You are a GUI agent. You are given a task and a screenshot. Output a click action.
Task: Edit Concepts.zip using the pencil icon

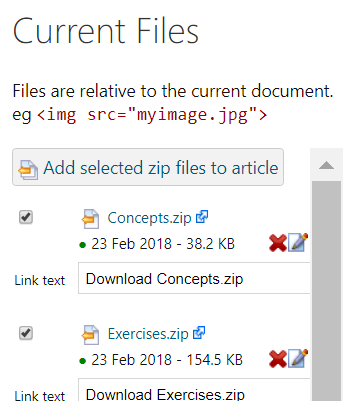tap(298, 242)
